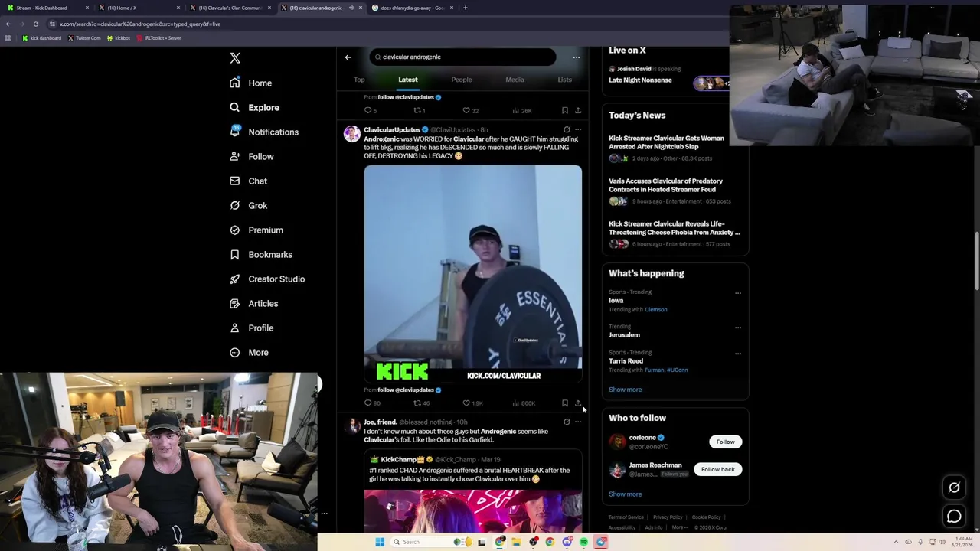Viewport: 980px width, 551px height.
Task: Open more options on Joe, friend. post
Action: 578,422
